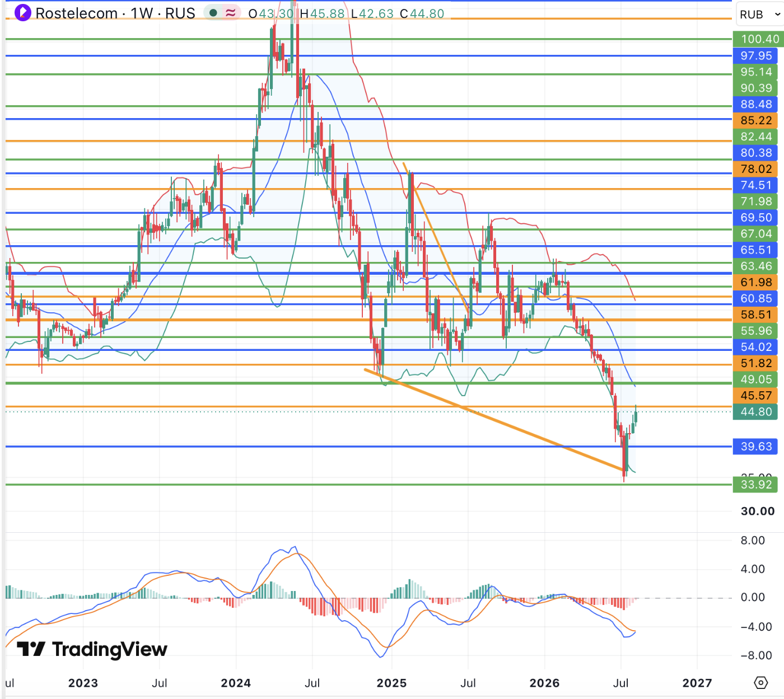Click the Rostelecom purple logo icon
Image resolution: width=784 pixels, height=699 pixels.
pos(23,12)
